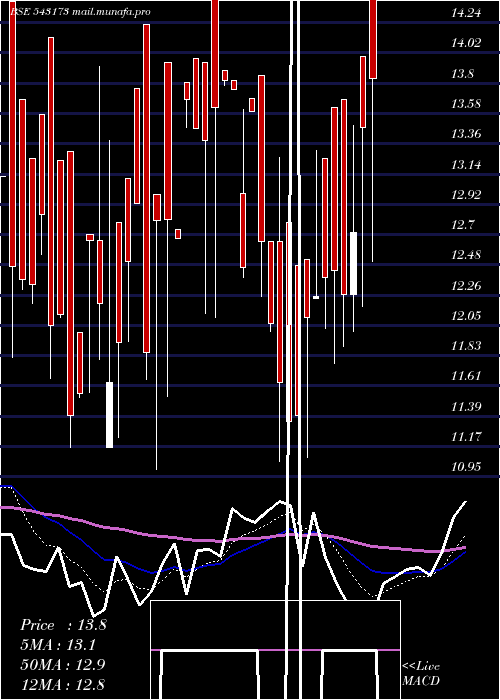This screenshot has height=700, width=500.
Task: Click the 5MA : 13.1 readout
Action: 58,645
